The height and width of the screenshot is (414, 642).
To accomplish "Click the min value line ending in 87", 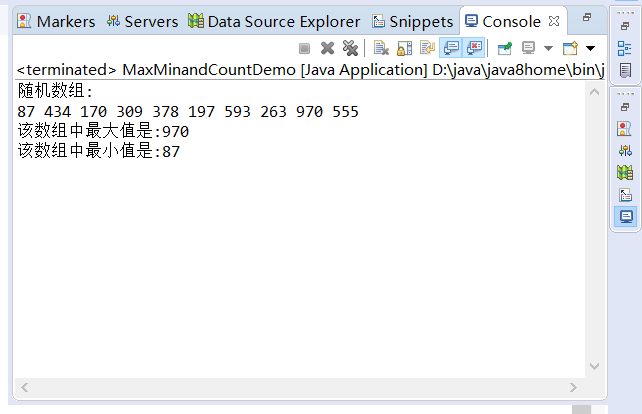I will pyautogui.click(x=99, y=151).
